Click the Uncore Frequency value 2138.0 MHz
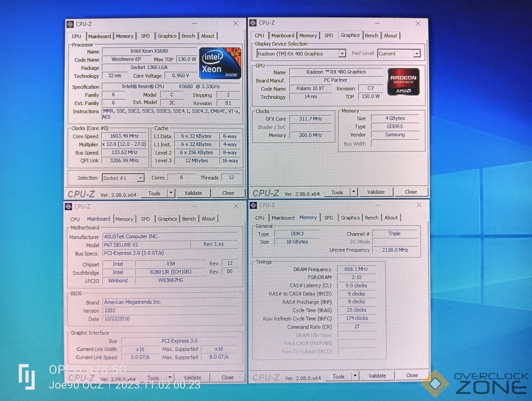The height and width of the screenshot is (401, 532). click(x=395, y=250)
